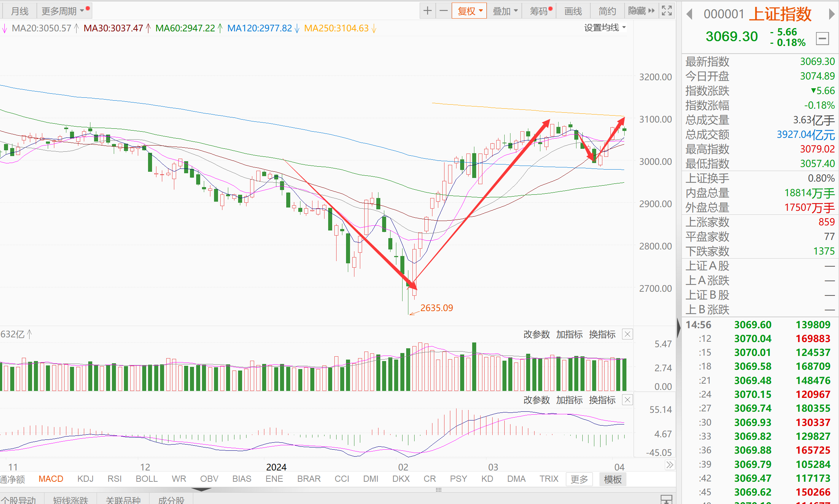Go to next stock arrow
This screenshot has height=504, width=839.
point(831,14)
